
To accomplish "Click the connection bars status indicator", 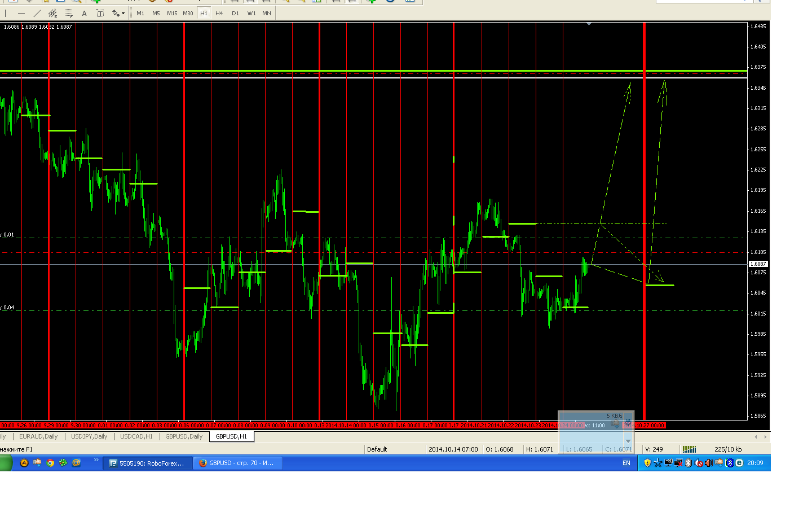I will coord(689,449).
